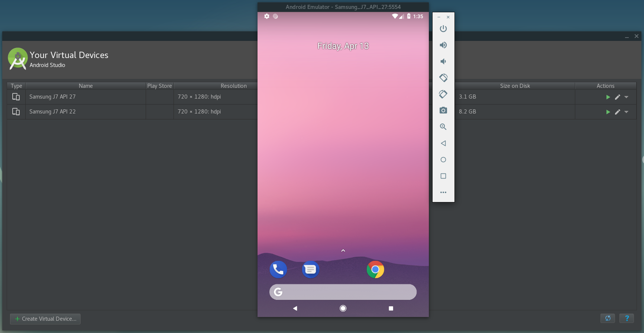644x333 pixels.
Task: Open AVD Manager help with question mark
Action: tap(627, 318)
